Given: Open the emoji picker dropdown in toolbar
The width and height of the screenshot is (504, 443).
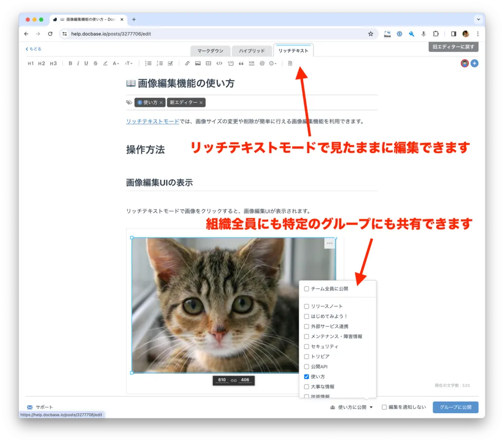Looking at the screenshot, I should coord(273,64).
